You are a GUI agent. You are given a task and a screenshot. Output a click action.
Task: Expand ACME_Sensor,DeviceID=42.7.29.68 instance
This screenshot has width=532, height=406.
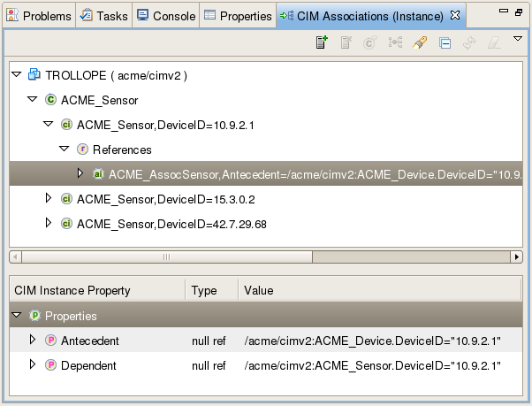49,223
